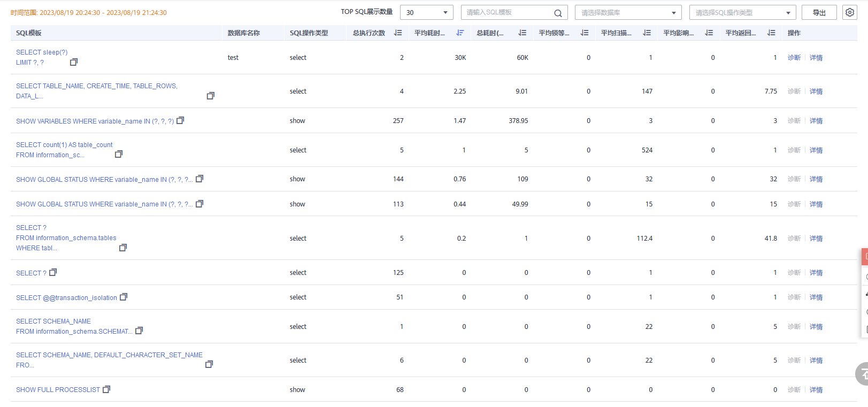Sort by 总执行次数 column
Viewport: 868px width, 407px height.
pos(398,33)
